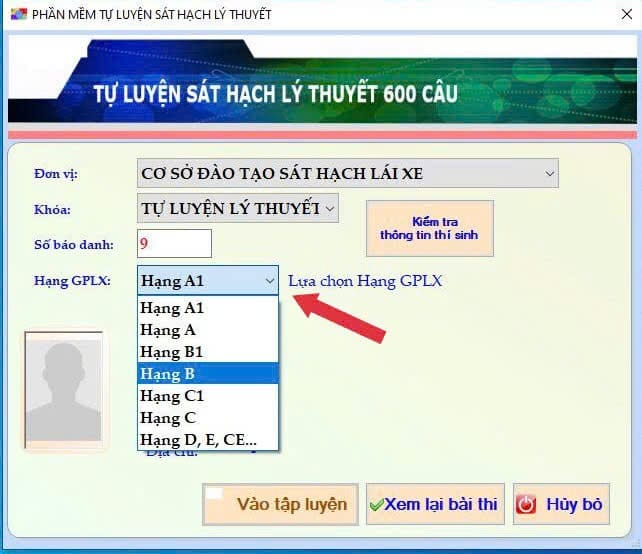Screen dimensions: 642x554
Task: Click the Lựa chọn Hạng GPLX hint text
Action: 365,281
